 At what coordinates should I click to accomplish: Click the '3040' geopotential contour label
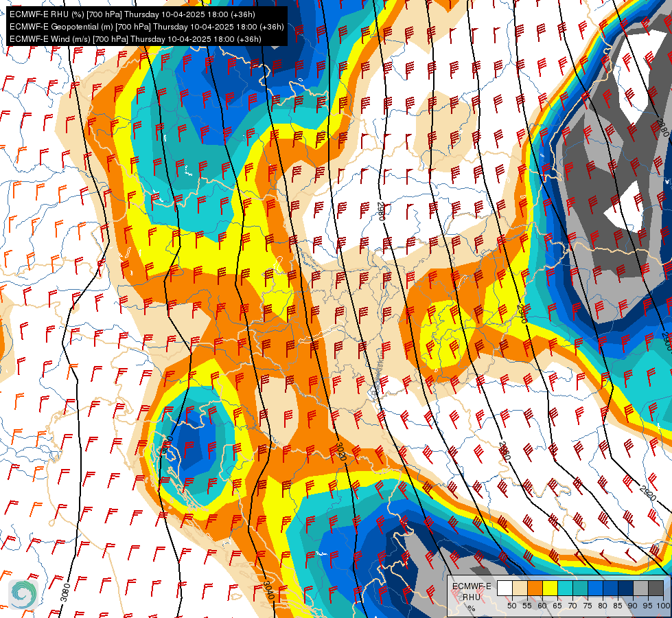pyautogui.click(x=268, y=591)
